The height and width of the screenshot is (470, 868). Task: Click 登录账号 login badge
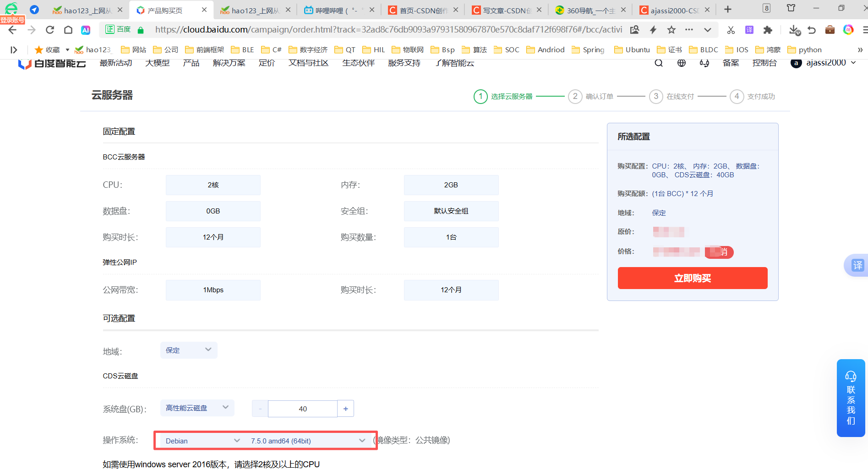12,20
